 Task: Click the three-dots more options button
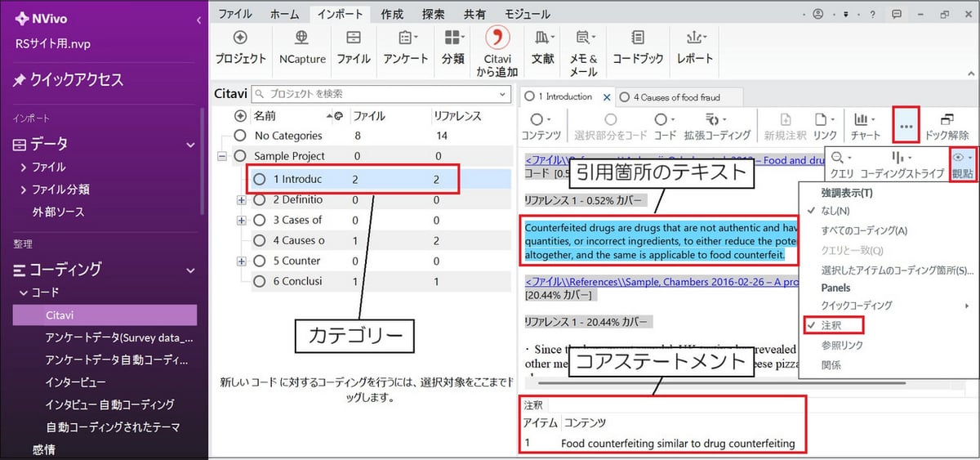click(906, 125)
